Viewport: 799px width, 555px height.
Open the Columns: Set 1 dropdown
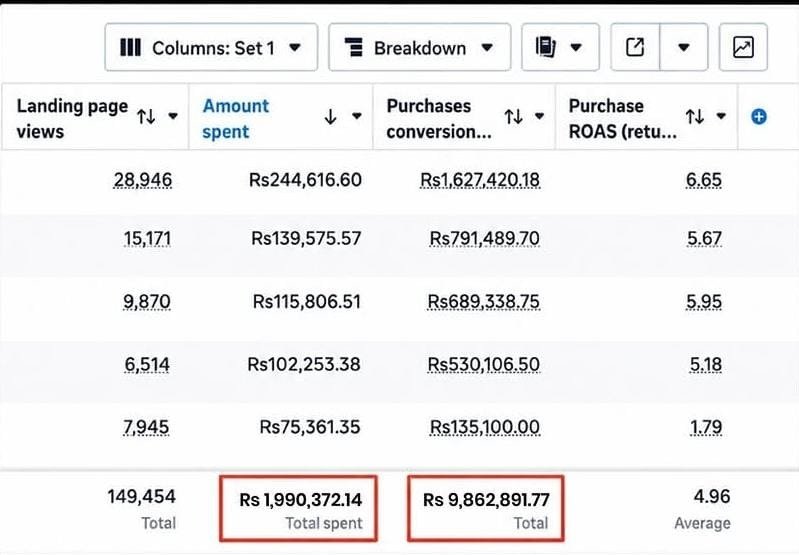point(211,47)
